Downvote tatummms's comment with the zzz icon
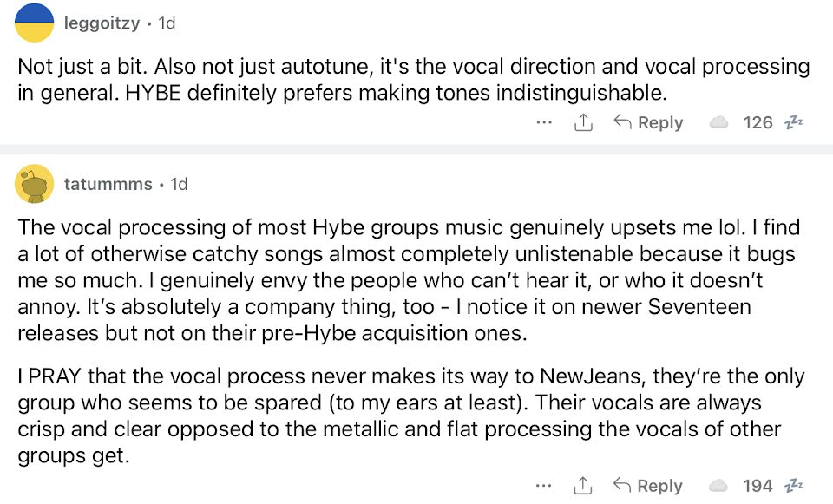Screen dimensions: 833x504 click(x=795, y=487)
